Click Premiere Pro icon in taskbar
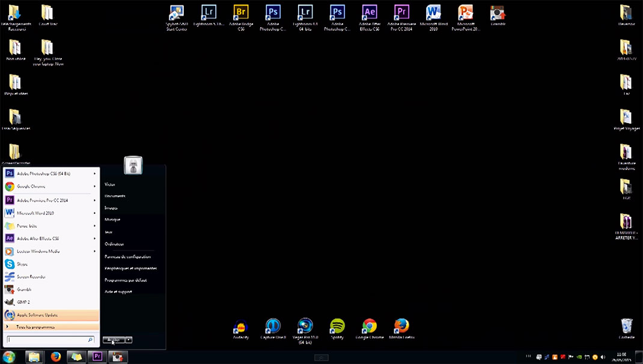 point(96,357)
